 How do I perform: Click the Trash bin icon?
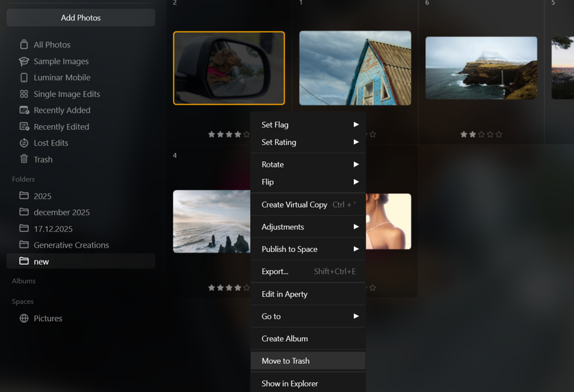click(x=24, y=159)
